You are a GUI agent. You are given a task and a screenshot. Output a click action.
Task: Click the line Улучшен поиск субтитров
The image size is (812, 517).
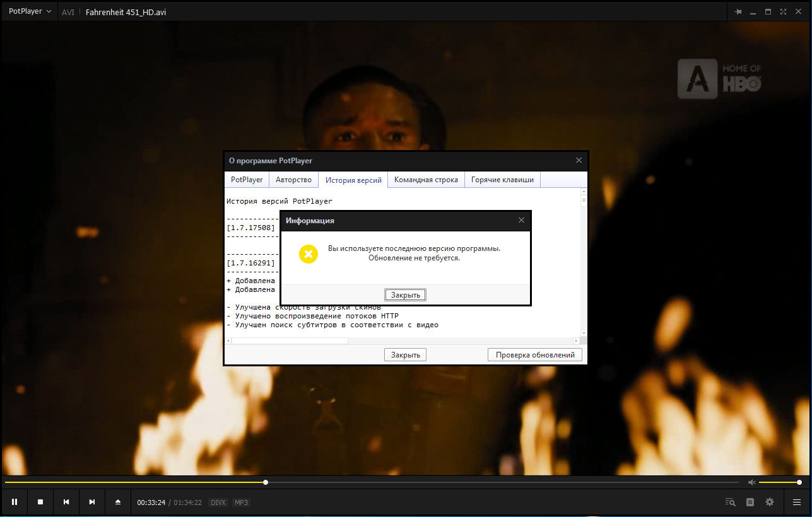point(332,325)
